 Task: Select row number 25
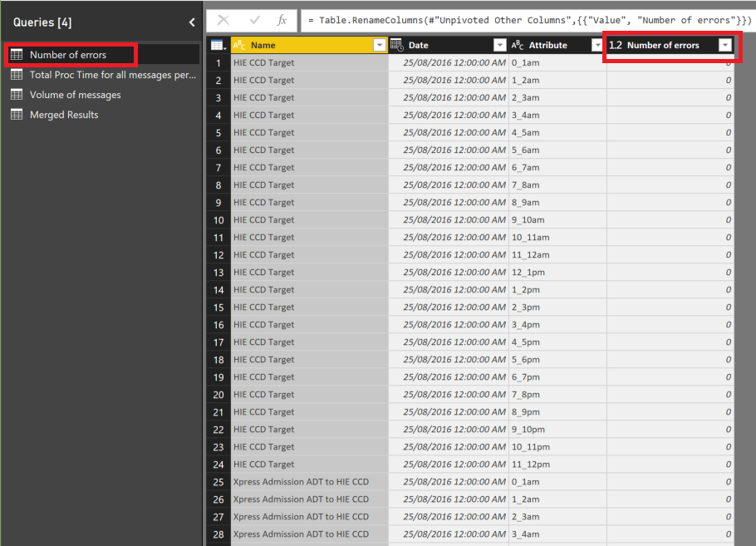pyautogui.click(x=218, y=482)
